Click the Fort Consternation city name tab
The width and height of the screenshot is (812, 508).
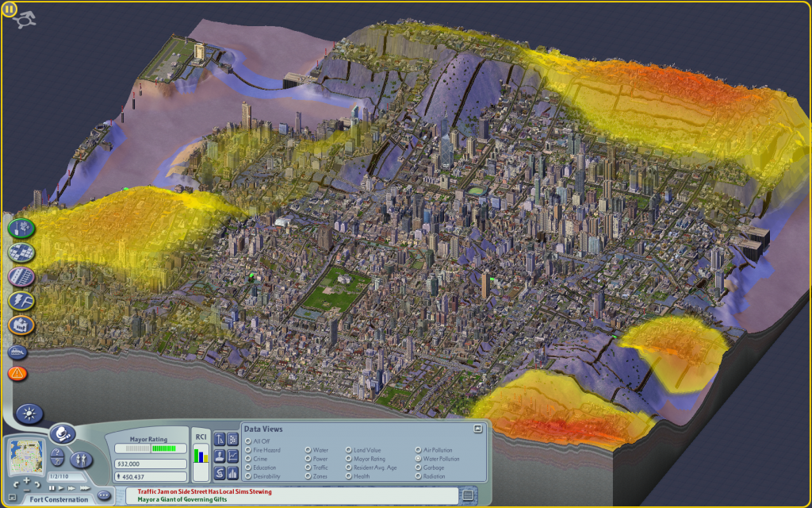pyautogui.click(x=59, y=500)
